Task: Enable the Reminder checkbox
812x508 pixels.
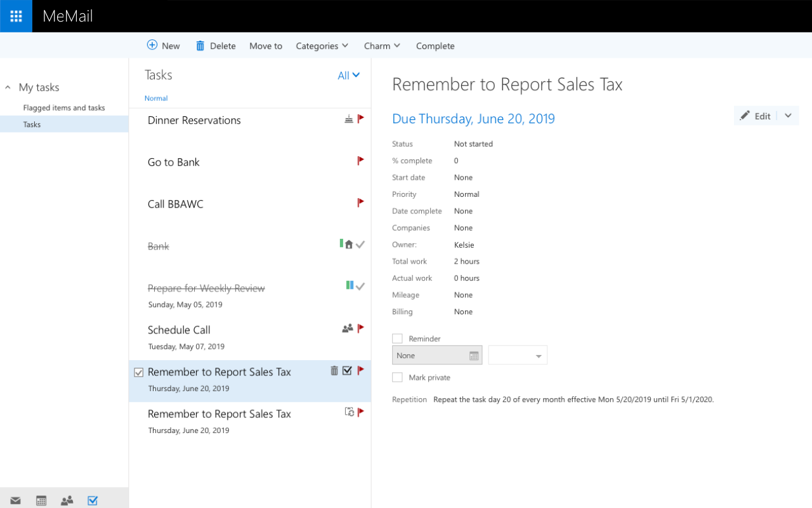Action: (397, 338)
